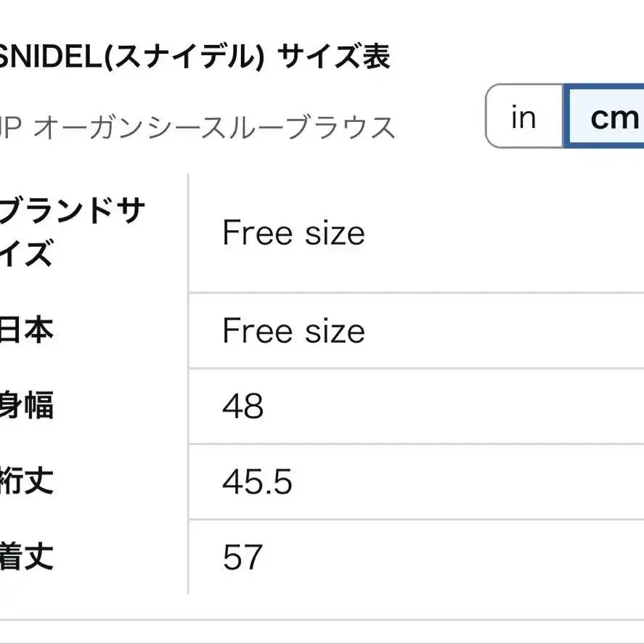Click the body width value 48
Viewport: 644px width, 644px height.
(x=242, y=406)
